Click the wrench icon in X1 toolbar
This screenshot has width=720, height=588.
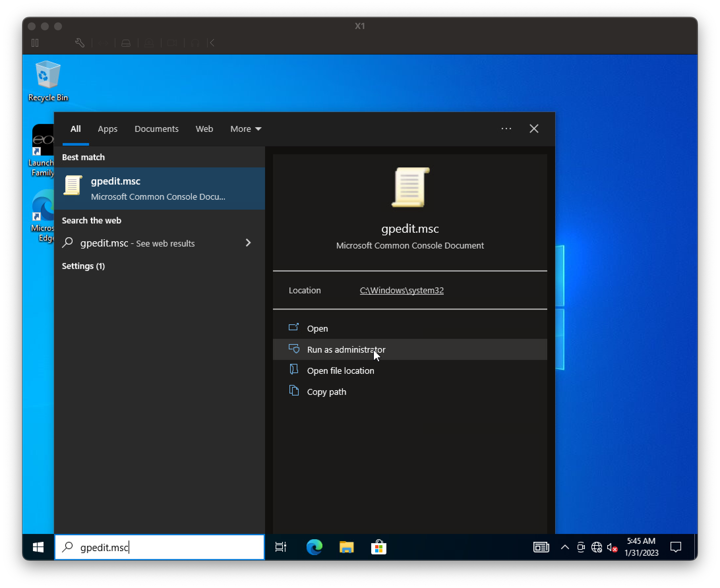tap(80, 43)
